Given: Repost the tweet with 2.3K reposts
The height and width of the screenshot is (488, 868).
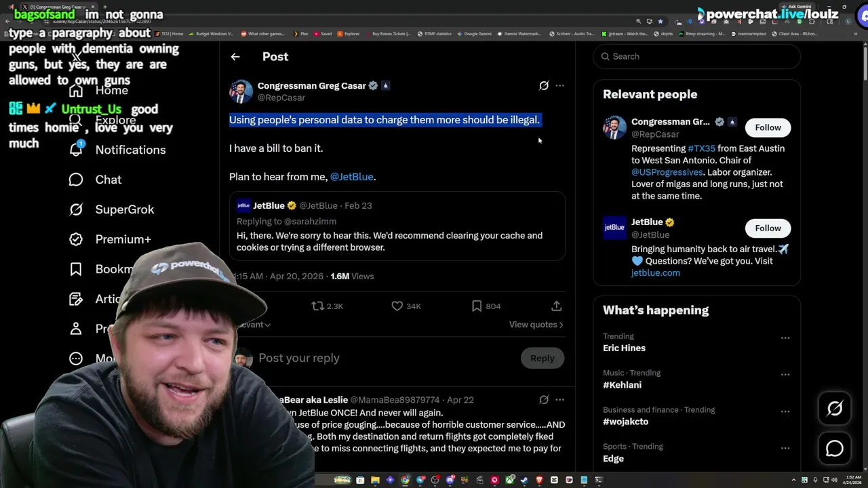Looking at the screenshot, I should (327, 306).
